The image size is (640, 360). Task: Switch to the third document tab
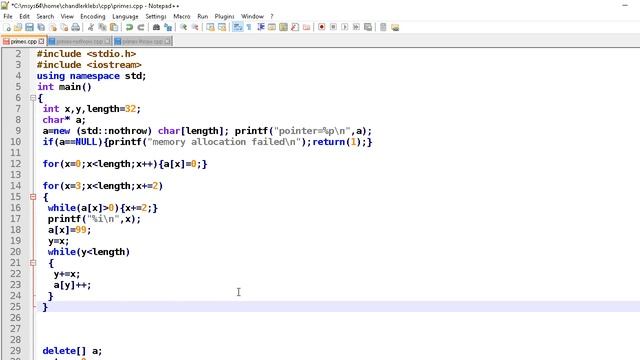point(142,41)
